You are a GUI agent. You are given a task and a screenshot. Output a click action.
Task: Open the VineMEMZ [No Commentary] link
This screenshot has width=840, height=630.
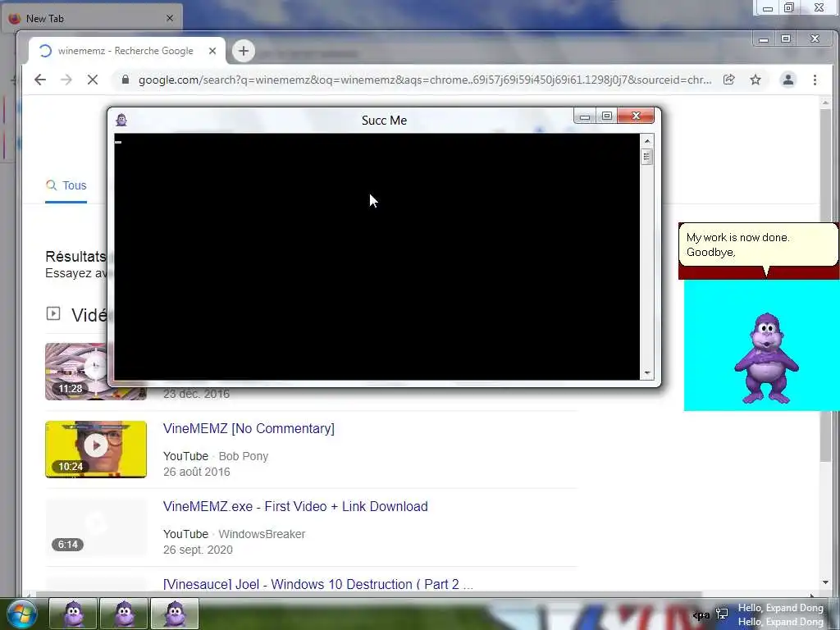[249, 428]
